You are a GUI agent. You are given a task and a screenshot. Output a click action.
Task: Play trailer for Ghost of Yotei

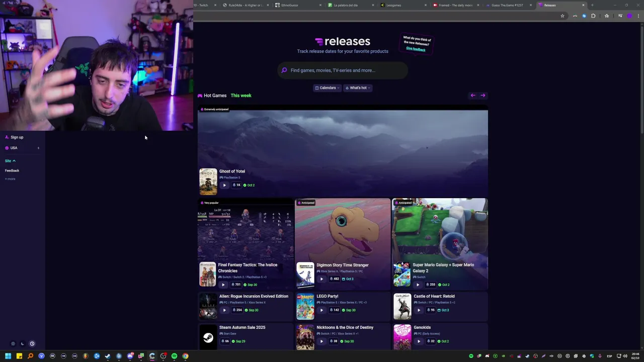(224, 185)
